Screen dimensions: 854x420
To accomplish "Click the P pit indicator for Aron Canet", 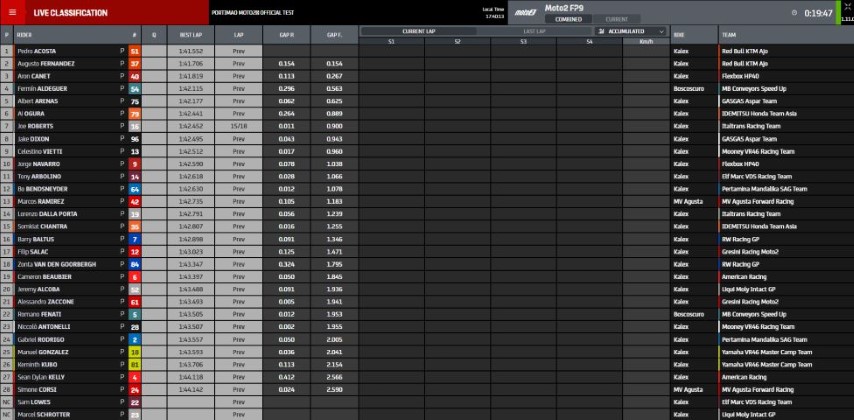I will pos(122,76).
